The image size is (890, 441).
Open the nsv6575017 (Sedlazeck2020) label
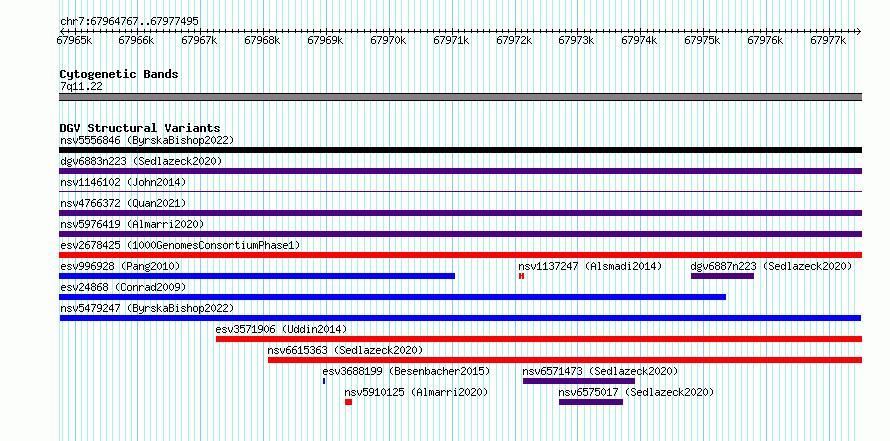636,392
